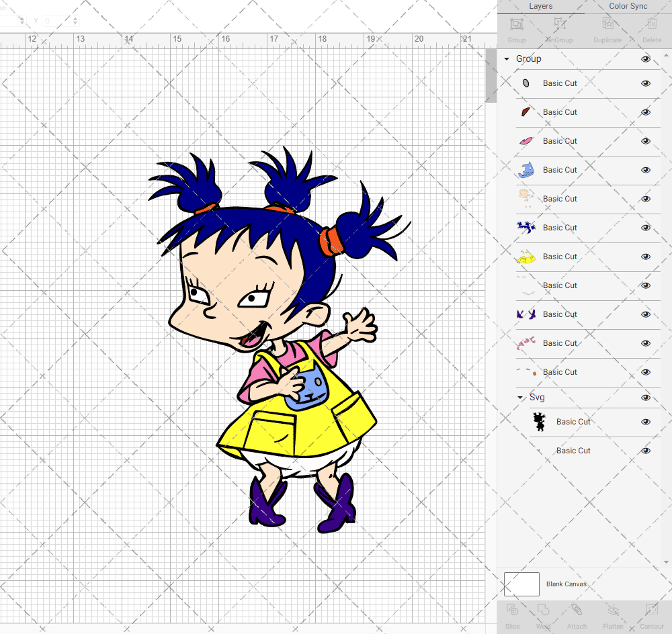Hide the purple boots layer

tap(646, 314)
